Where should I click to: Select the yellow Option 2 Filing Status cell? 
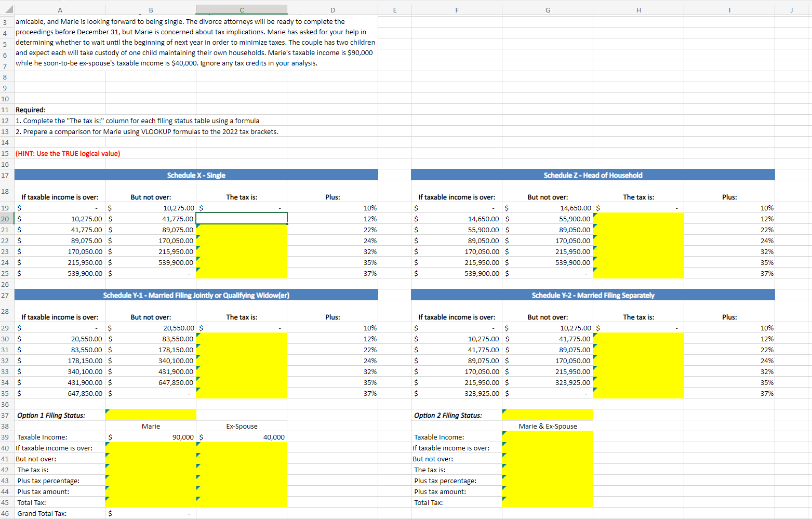pyautogui.click(x=548, y=415)
